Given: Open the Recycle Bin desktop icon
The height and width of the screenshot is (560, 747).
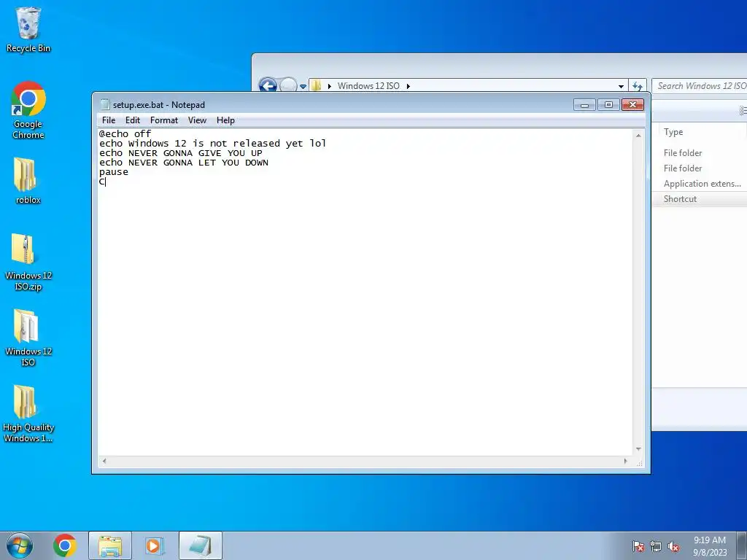Looking at the screenshot, I should [28, 29].
